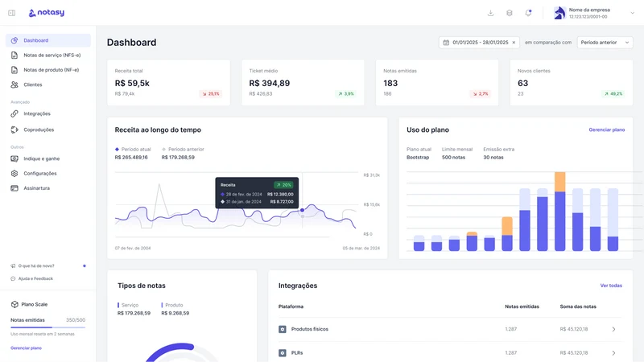
Task: Click the 49,2% increase badge
Action: (x=613, y=94)
